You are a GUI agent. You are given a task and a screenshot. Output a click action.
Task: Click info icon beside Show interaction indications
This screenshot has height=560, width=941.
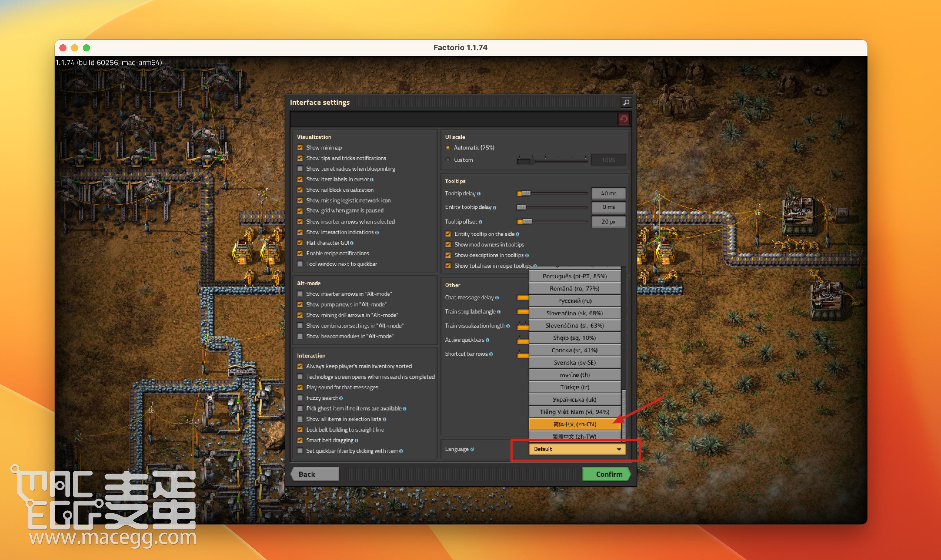[377, 232]
